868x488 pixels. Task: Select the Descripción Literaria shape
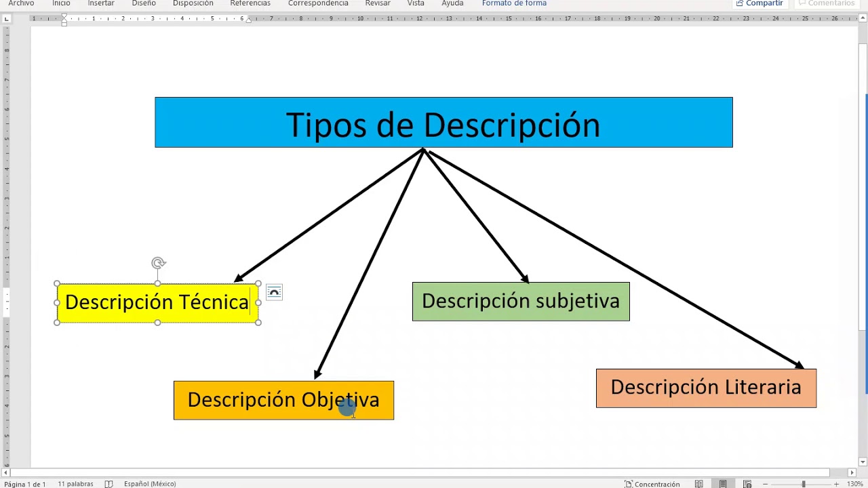(x=706, y=388)
